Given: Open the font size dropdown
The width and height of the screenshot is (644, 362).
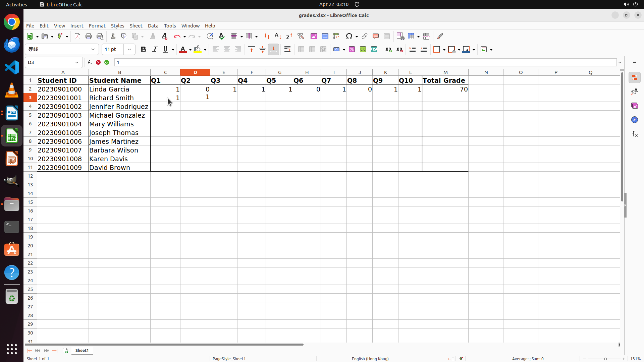Looking at the screenshot, I should [129, 50].
